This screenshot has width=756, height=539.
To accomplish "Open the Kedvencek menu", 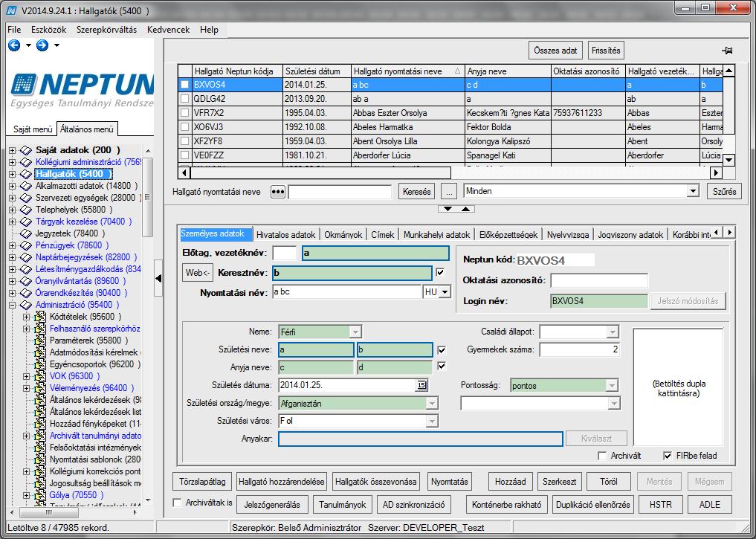I will click(168, 30).
